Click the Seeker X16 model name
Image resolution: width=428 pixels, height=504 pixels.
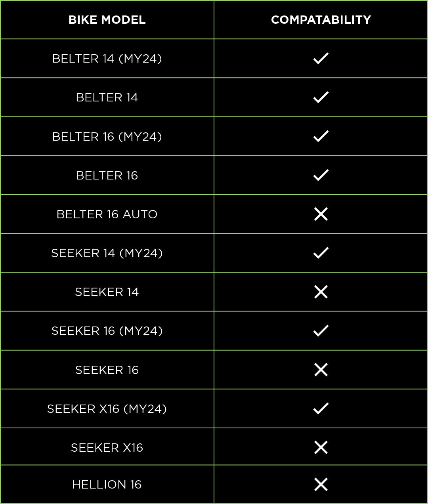click(x=107, y=448)
